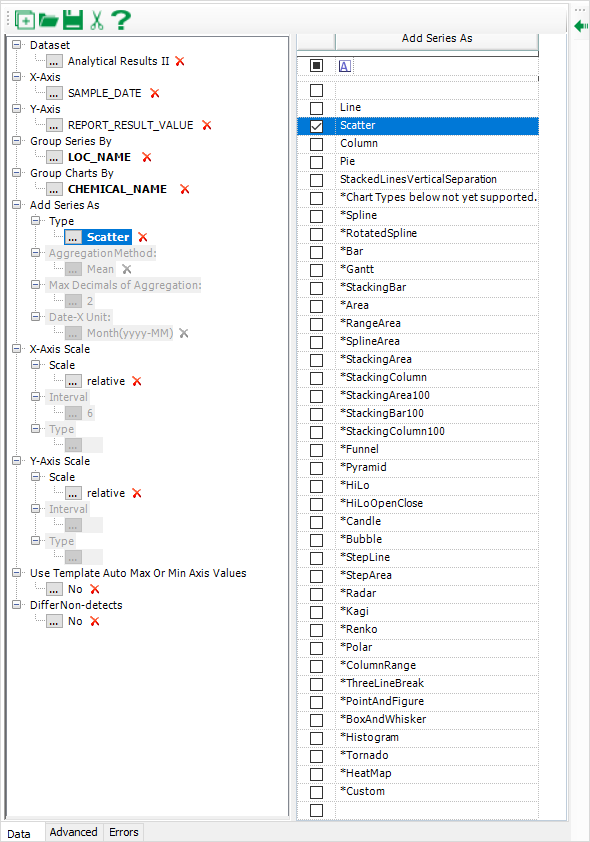This screenshot has height=842, width=590.
Task: Select the Pie row in the series list
Action: pyautogui.click(x=418, y=162)
